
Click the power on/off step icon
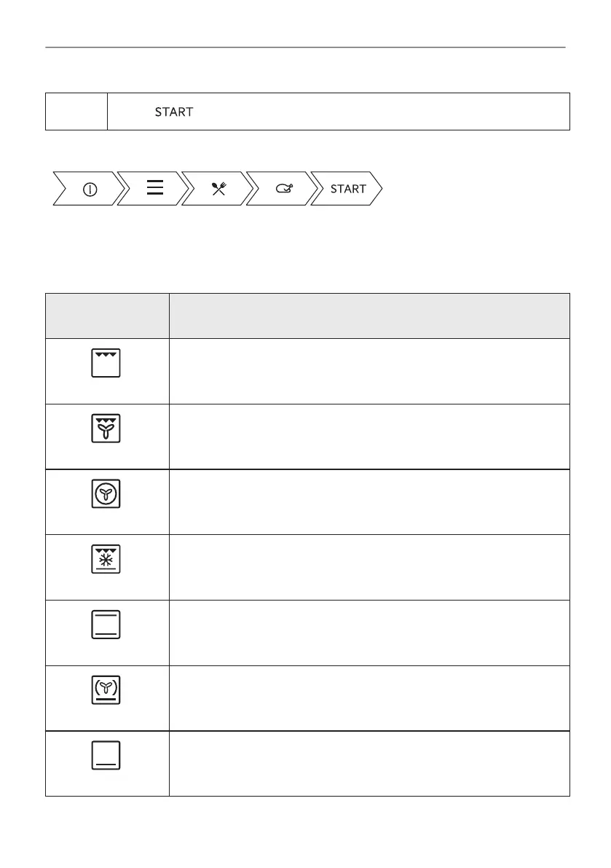(x=90, y=189)
